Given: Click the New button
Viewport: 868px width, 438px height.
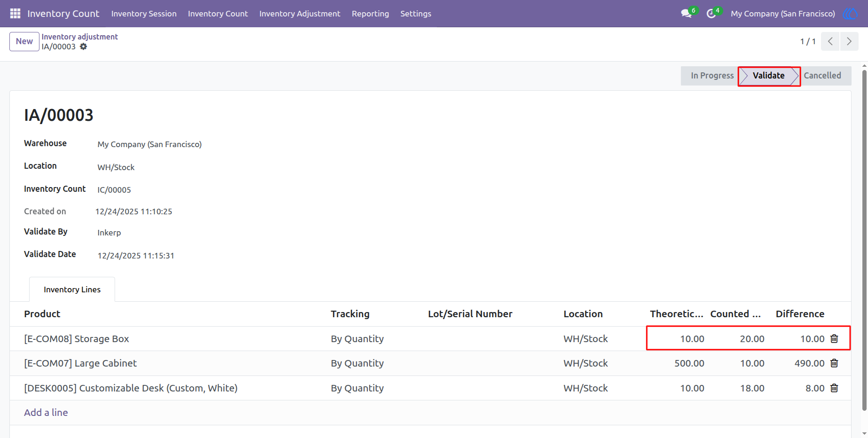Looking at the screenshot, I should pyautogui.click(x=24, y=41).
